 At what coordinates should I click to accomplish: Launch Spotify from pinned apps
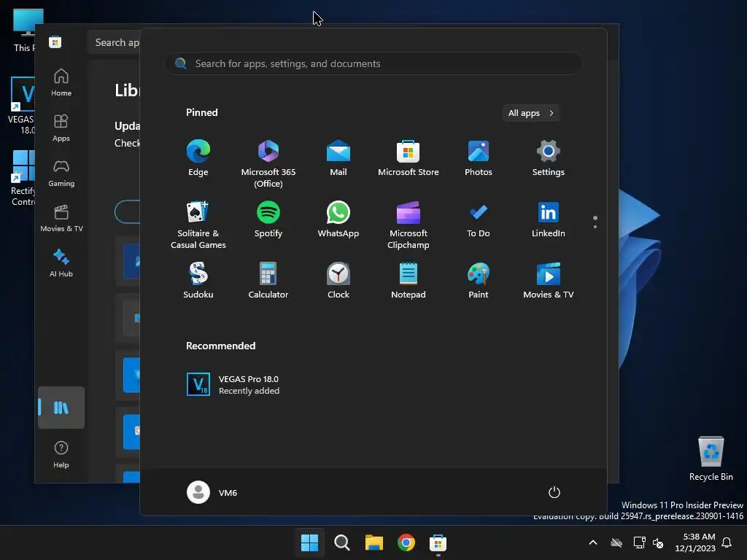[x=268, y=219]
